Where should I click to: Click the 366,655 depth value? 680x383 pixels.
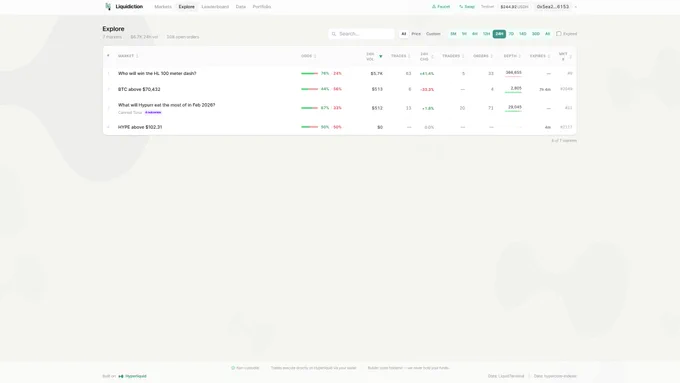[513, 72]
